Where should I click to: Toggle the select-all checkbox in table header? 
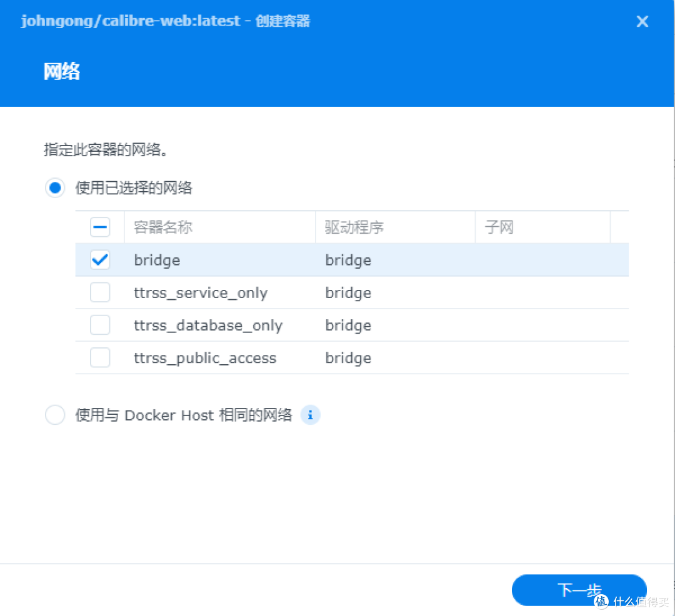(x=100, y=227)
